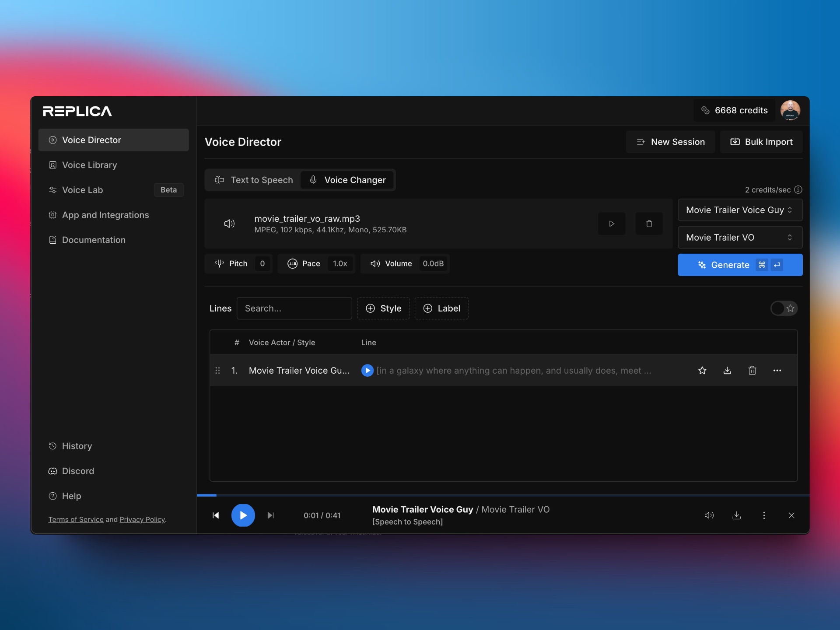This screenshot has width=840, height=630.
Task: Open the Movie Trailer Voice Guy dropdown
Action: pyautogui.click(x=740, y=210)
